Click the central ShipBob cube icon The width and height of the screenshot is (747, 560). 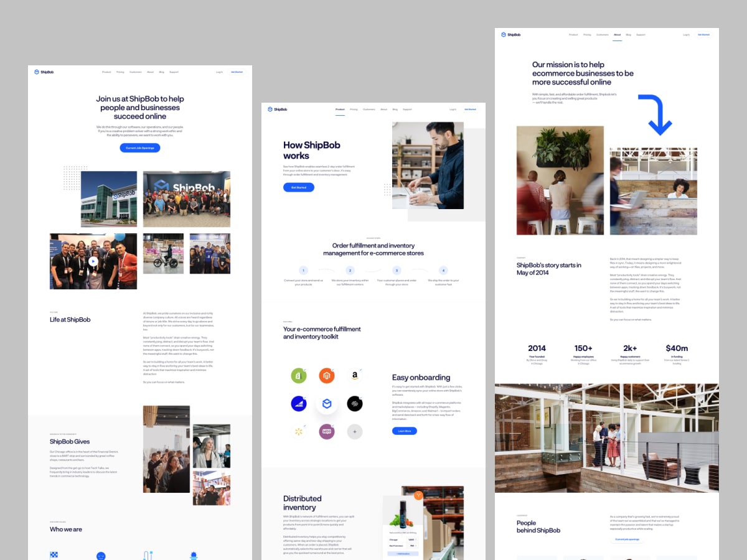pos(327,404)
